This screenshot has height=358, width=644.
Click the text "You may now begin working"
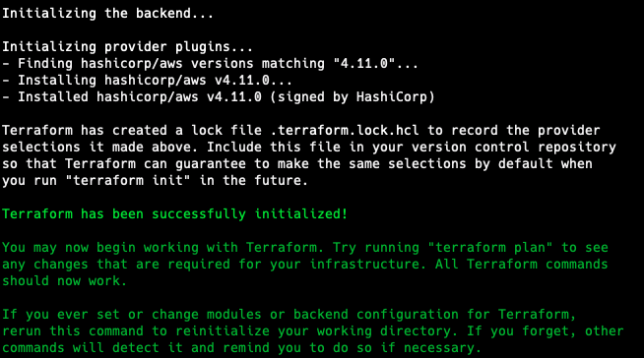(100, 248)
